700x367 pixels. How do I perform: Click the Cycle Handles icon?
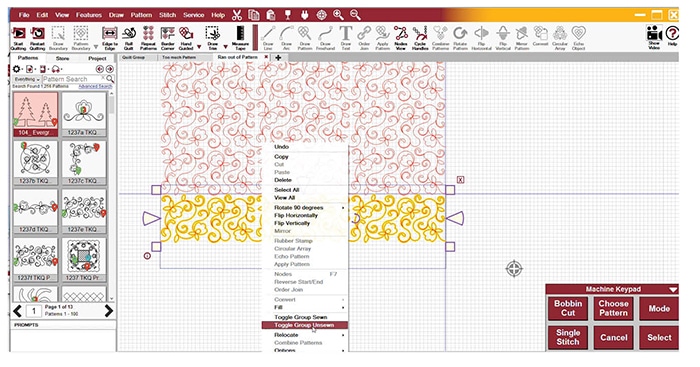420,38
